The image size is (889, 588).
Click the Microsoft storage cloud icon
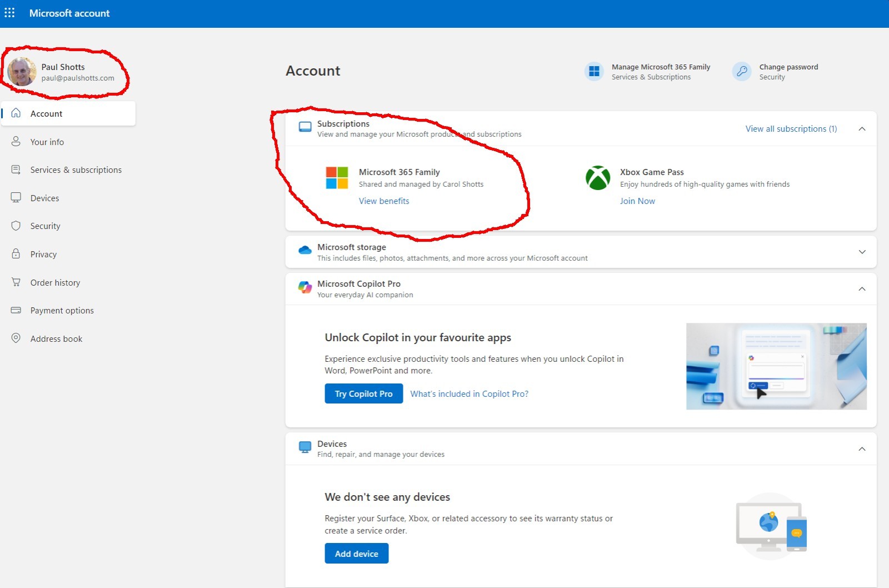point(305,251)
